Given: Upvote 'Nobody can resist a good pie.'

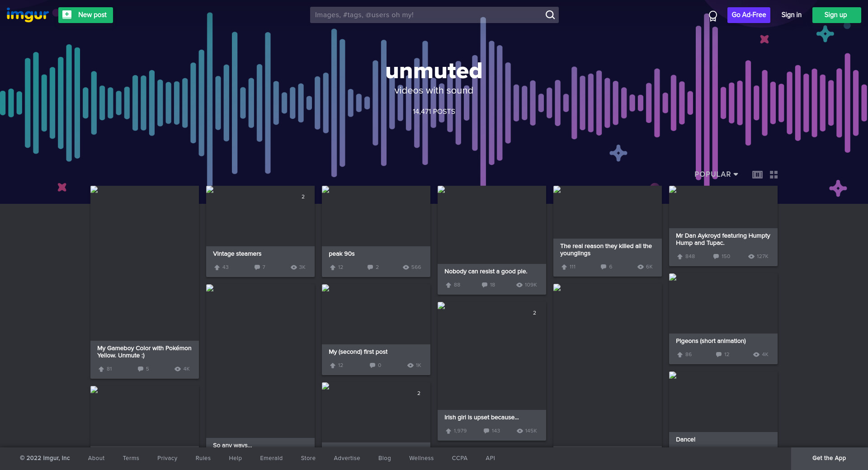Looking at the screenshot, I should click(x=448, y=285).
